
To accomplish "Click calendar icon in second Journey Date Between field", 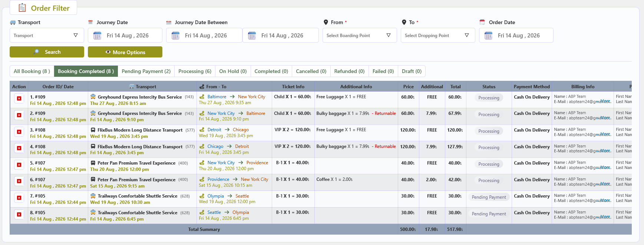I will tap(252, 36).
